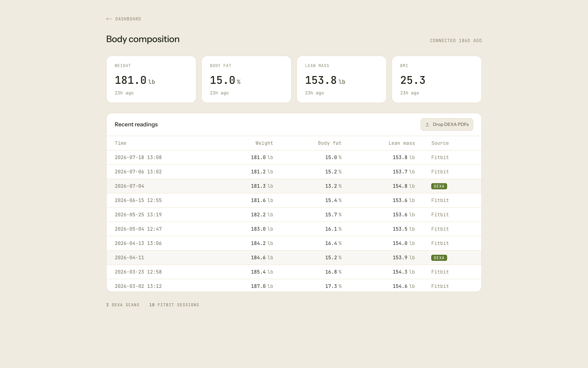Click the 154.0 lb lean mass value
This screenshot has width=588, height=368.
tap(404, 243)
